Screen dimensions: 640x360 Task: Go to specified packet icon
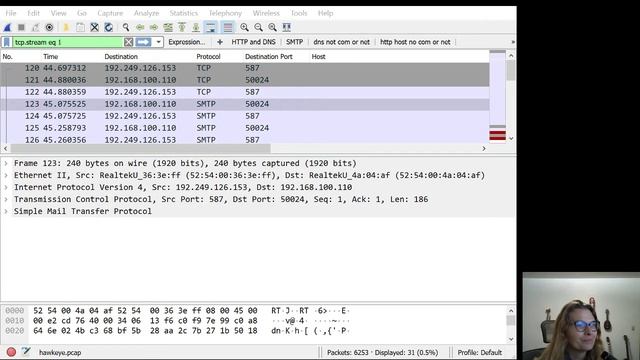(x=168, y=27)
